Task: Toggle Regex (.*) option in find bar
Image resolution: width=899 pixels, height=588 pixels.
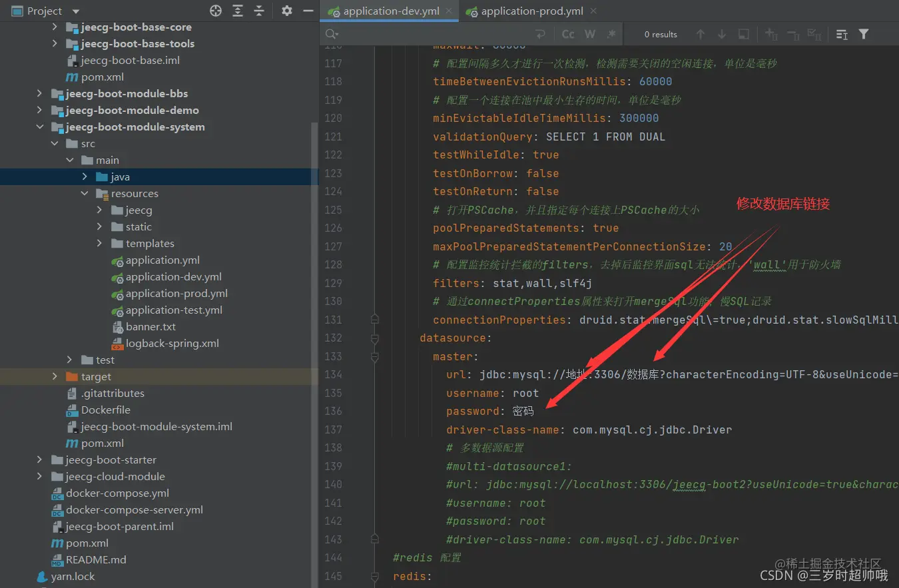Action: coord(612,34)
